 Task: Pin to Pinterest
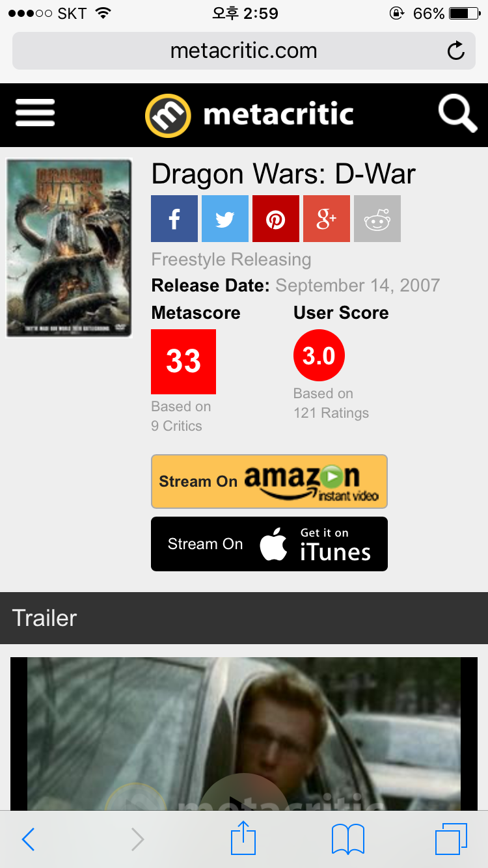coord(276,219)
